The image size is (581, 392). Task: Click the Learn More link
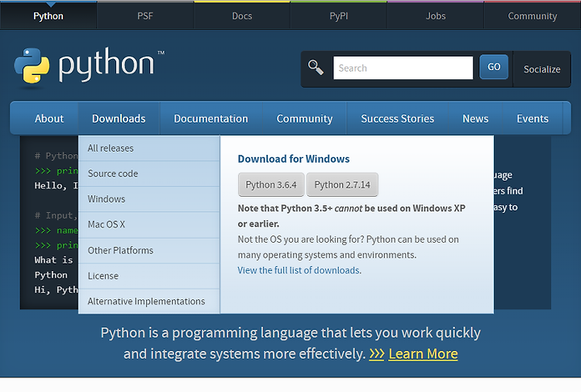coord(423,354)
